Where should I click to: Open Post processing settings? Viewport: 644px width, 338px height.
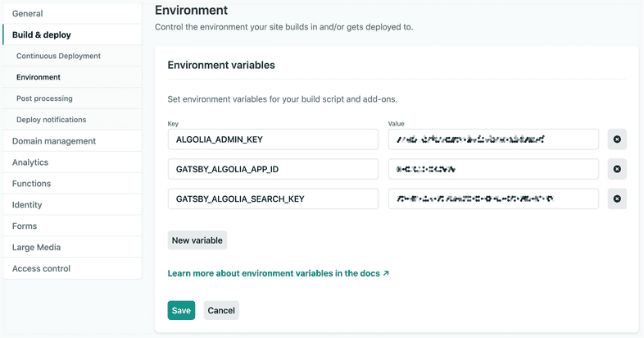pos(44,99)
